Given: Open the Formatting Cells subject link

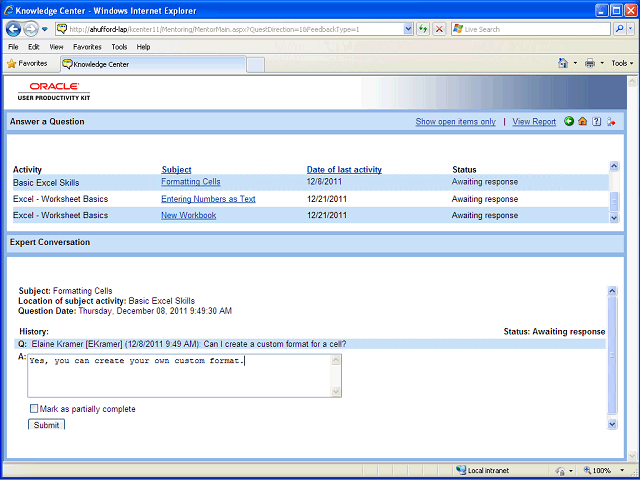Looking at the screenshot, I should point(191,182).
